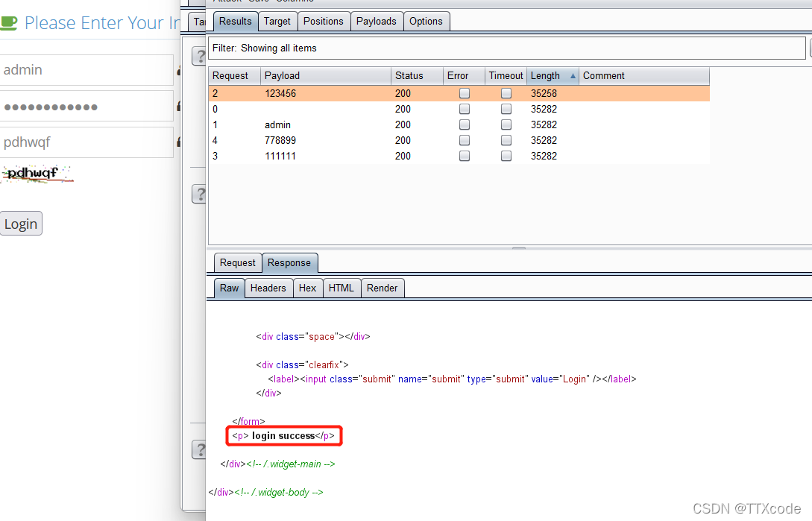Select the row with payload 778899
812x521 pixels.
[x=459, y=140]
